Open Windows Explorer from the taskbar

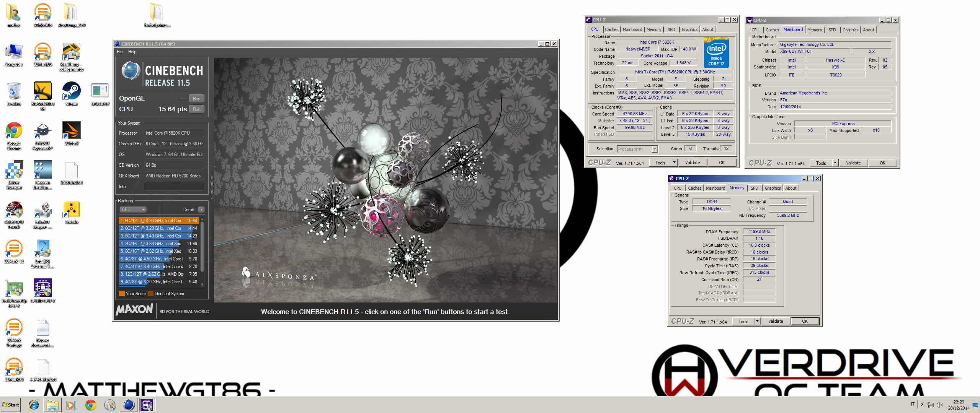tap(52, 405)
